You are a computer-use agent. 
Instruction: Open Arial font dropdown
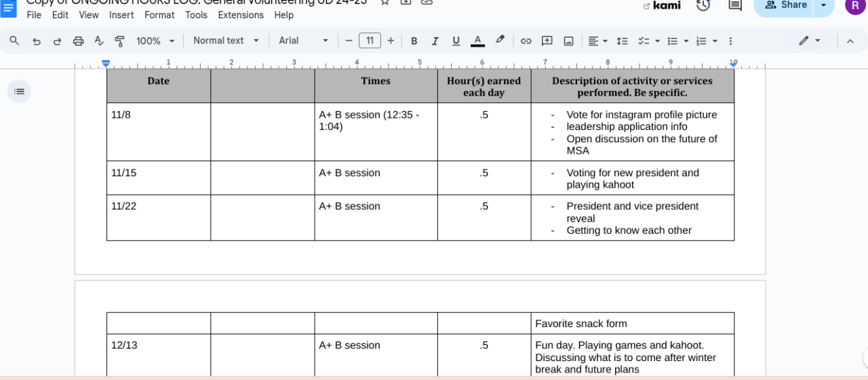303,41
